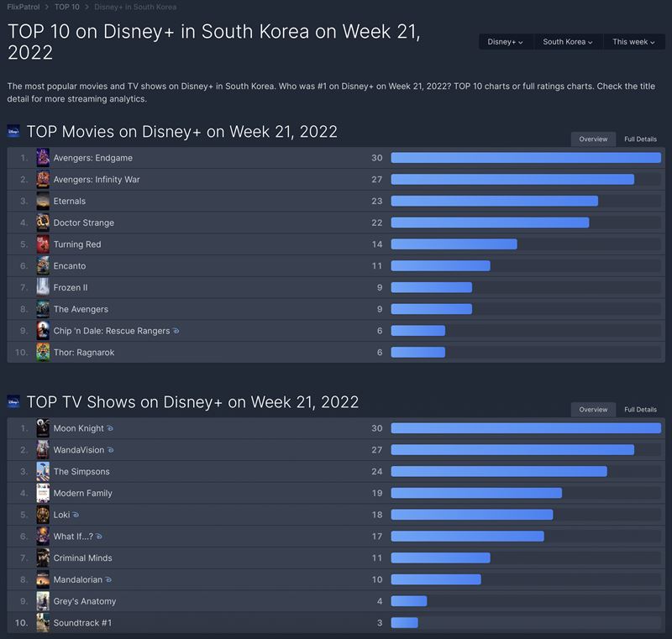Go to FlixPatrol home breadcrumb
The width and height of the screenshot is (672, 639).
(24, 7)
